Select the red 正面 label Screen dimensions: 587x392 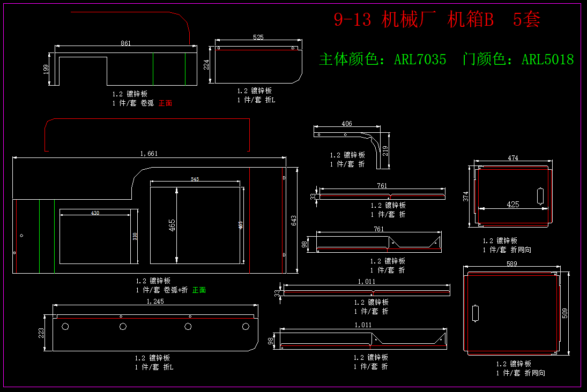(x=165, y=103)
